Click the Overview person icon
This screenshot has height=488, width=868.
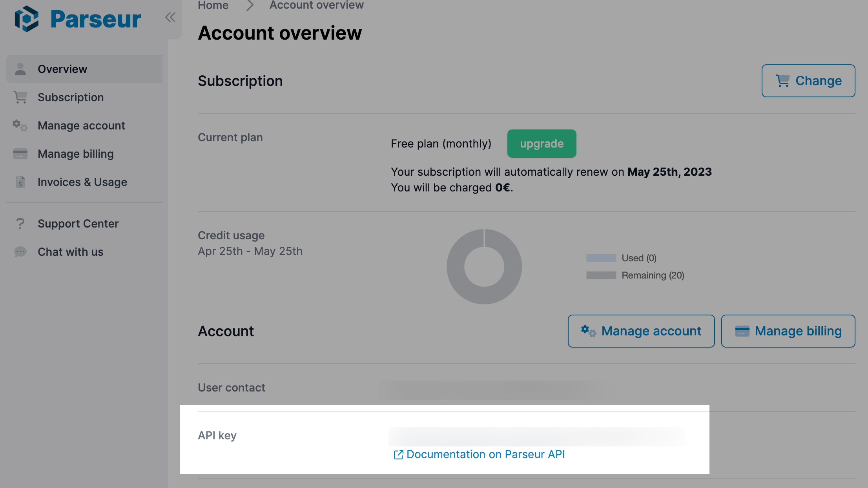20,69
